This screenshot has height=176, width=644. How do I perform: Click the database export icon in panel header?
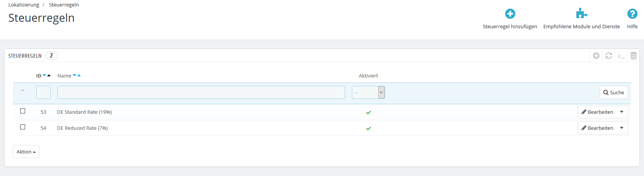click(633, 56)
